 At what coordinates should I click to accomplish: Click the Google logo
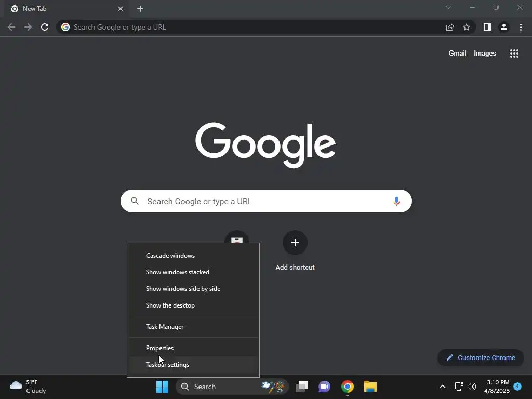[x=265, y=145]
